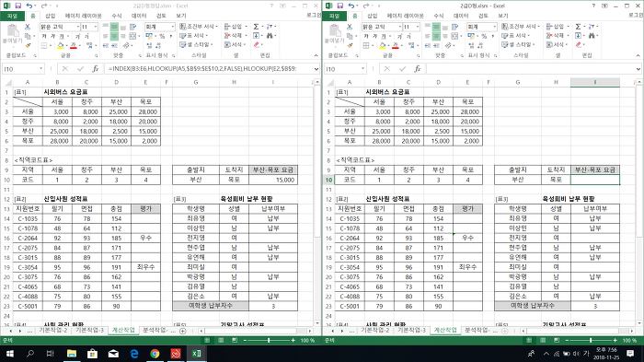Toggle middle vertical align in left 정답 window

114,27
